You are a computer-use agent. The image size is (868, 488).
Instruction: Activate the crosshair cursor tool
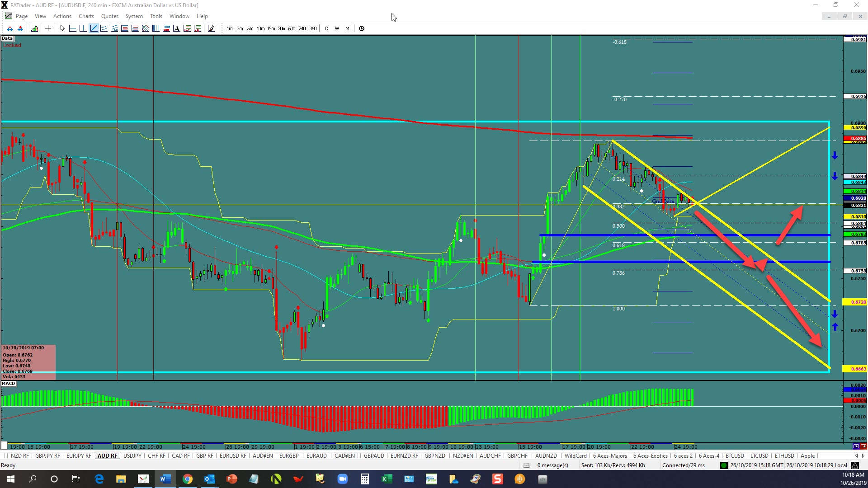click(x=48, y=28)
